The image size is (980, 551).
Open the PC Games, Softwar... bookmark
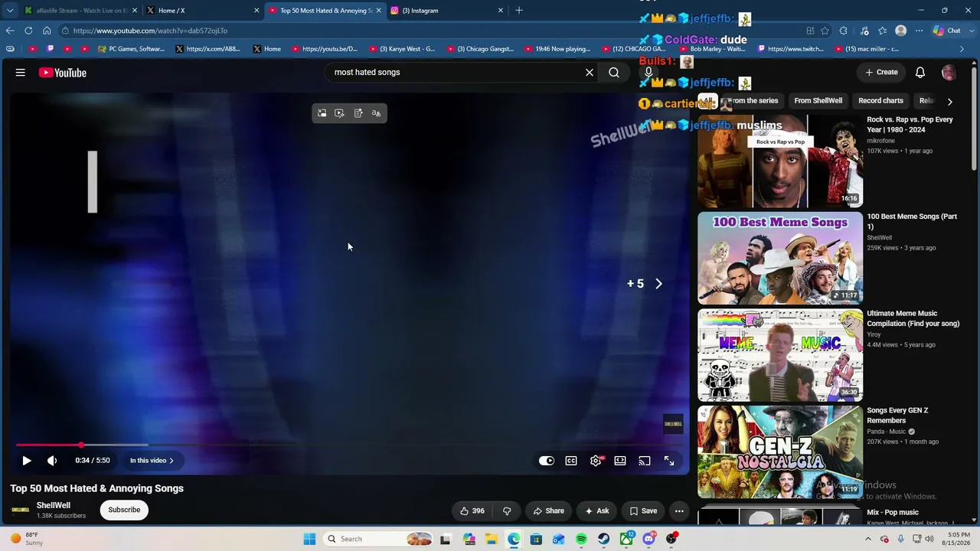pos(131,49)
